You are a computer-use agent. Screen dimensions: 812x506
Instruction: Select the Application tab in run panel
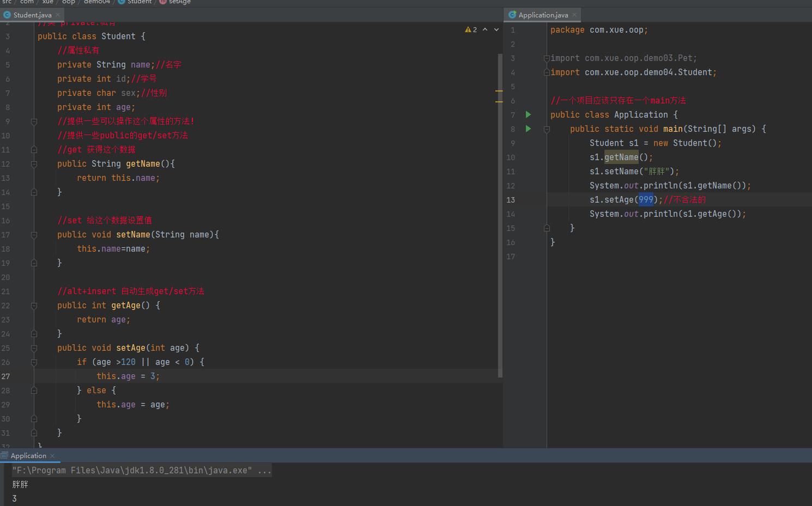(x=28, y=456)
